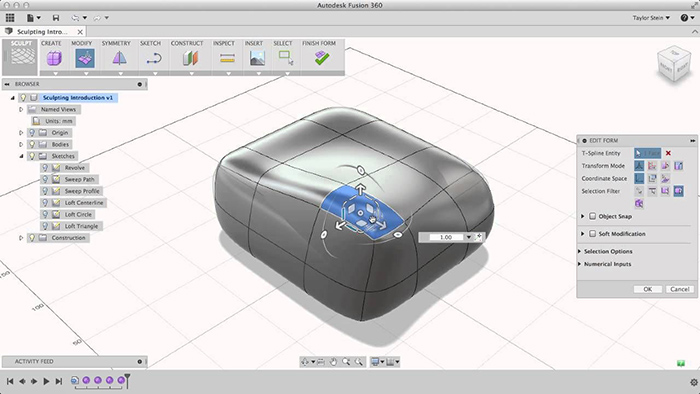The width and height of the screenshot is (700, 394).
Task: Click the OK button in Edit Form
Action: (x=647, y=289)
